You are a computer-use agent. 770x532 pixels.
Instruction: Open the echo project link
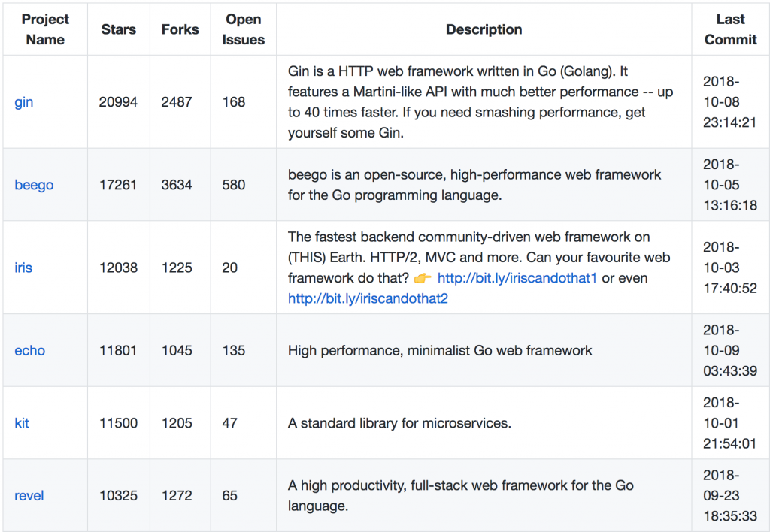click(x=30, y=350)
